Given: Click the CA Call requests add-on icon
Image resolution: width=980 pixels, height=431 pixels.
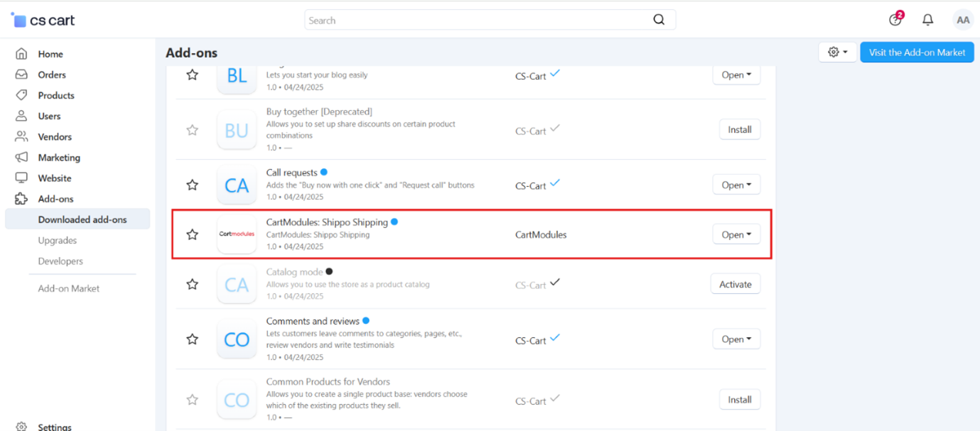Looking at the screenshot, I should [237, 185].
